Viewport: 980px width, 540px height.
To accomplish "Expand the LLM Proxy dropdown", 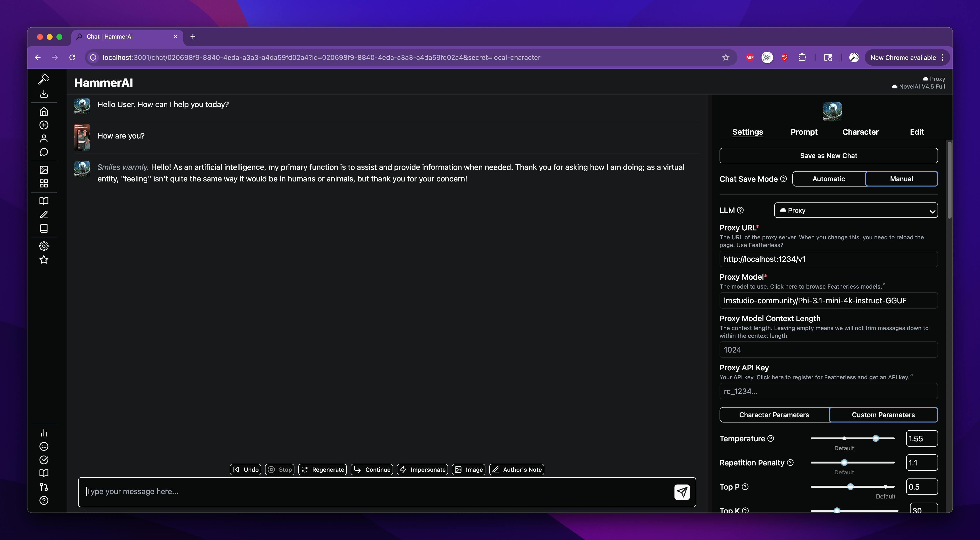I will click(x=856, y=210).
